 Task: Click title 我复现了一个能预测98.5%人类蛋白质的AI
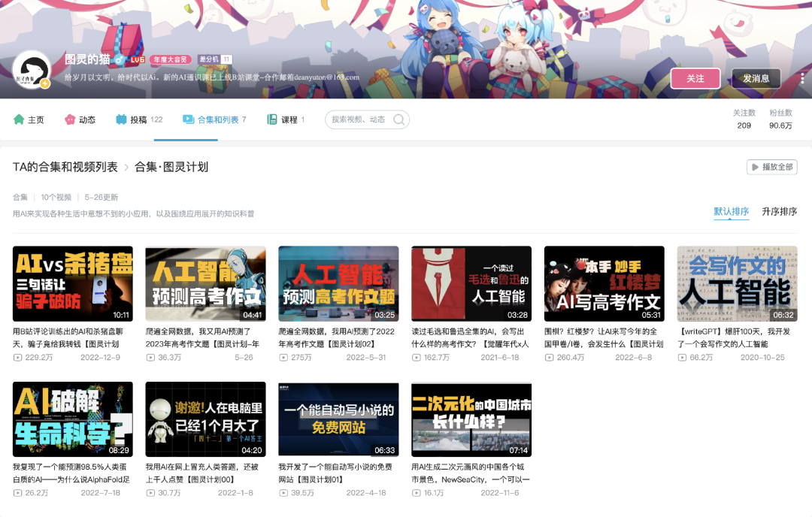[71, 473]
